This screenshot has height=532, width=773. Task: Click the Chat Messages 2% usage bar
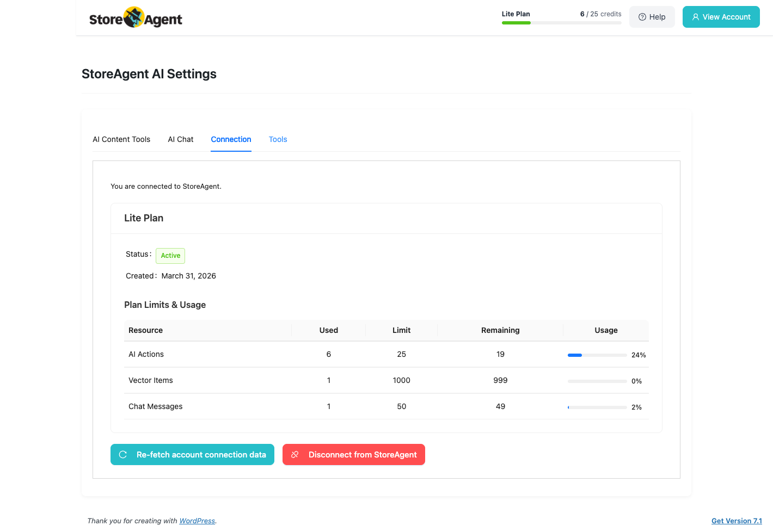point(597,407)
